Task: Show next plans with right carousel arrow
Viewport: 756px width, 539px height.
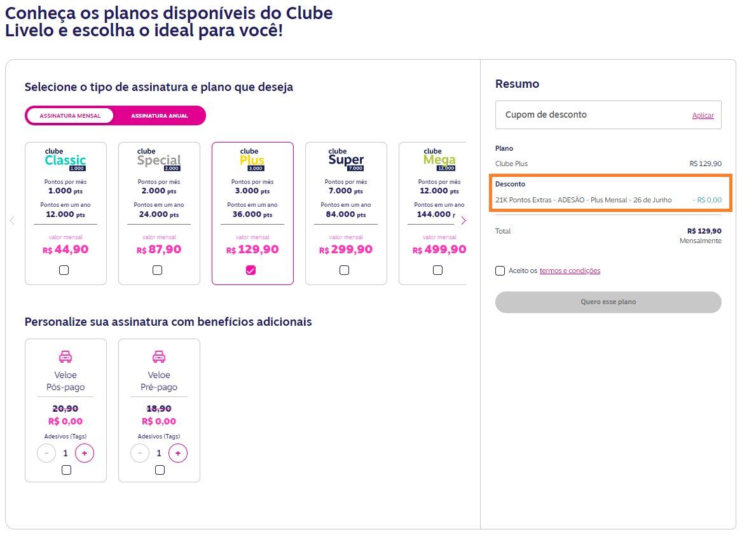Action: coord(464,221)
